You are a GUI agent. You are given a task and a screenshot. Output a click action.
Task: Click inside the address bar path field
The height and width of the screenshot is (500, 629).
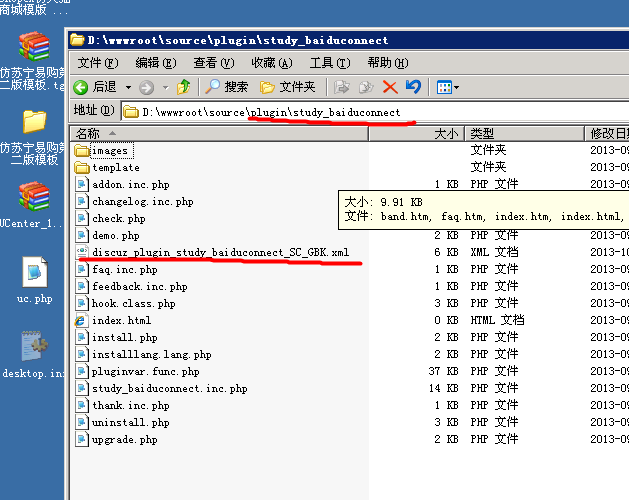(375, 112)
